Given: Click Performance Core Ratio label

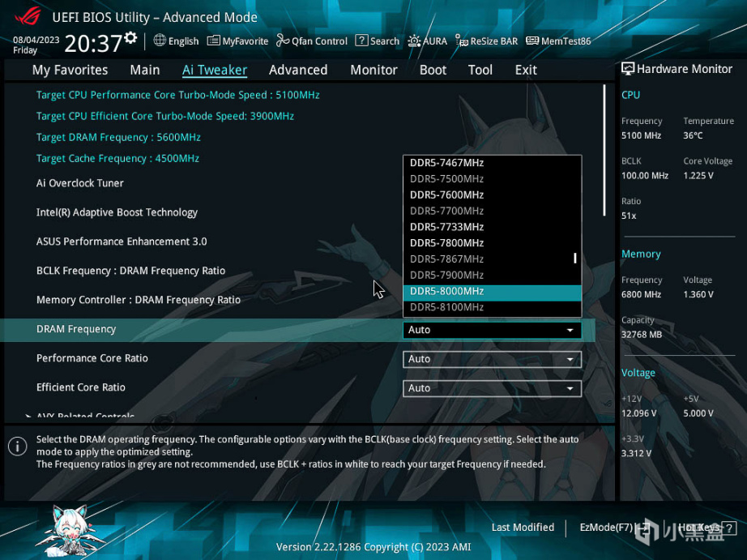Looking at the screenshot, I should (92, 358).
